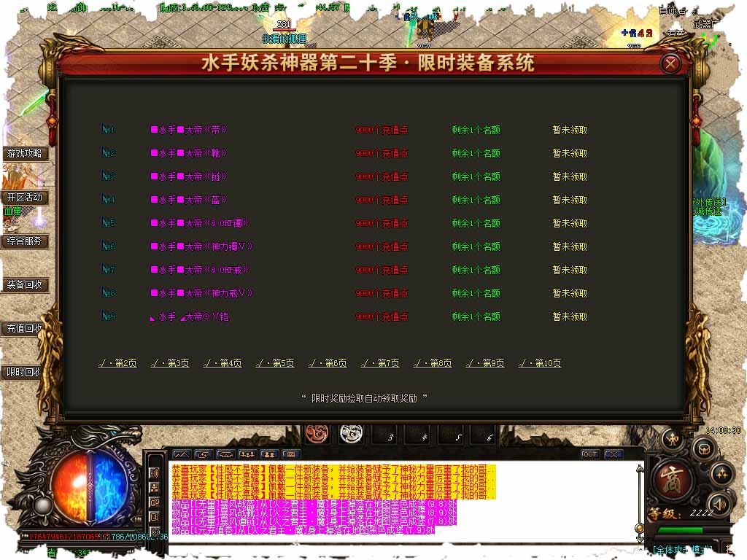The width and height of the screenshot is (747, 560).
Task: Click the chat scrollbar thumb knob
Action: click(640, 528)
